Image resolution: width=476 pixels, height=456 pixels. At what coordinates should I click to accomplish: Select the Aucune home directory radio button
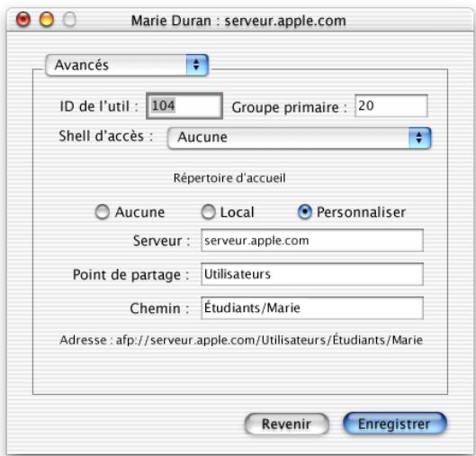coord(102,211)
